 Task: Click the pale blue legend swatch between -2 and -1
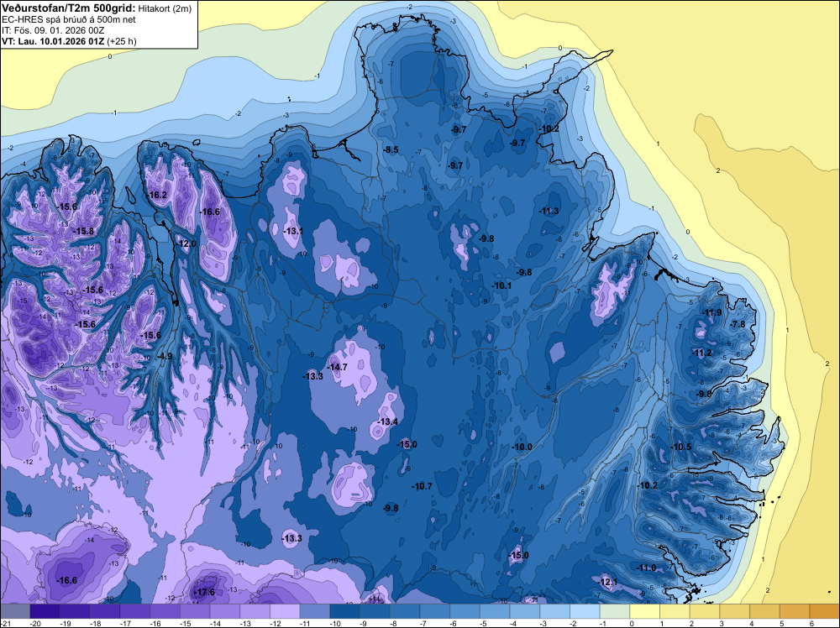(x=585, y=611)
